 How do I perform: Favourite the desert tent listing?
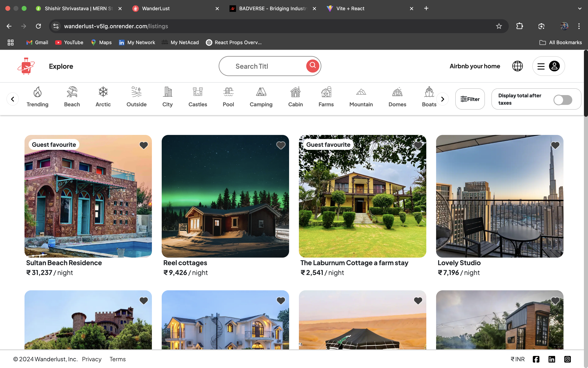click(x=418, y=301)
